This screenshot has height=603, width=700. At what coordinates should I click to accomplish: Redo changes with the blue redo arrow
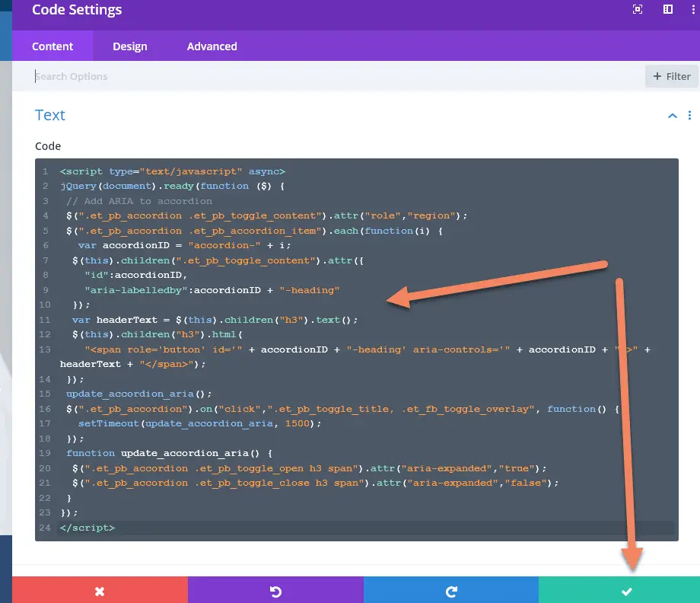click(x=451, y=591)
